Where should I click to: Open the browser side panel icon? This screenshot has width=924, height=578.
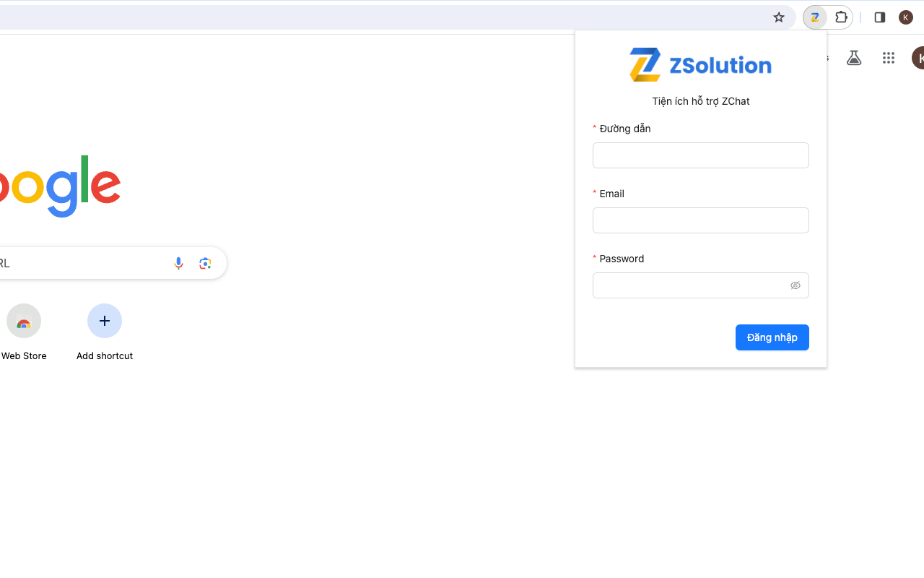[879, 17]
